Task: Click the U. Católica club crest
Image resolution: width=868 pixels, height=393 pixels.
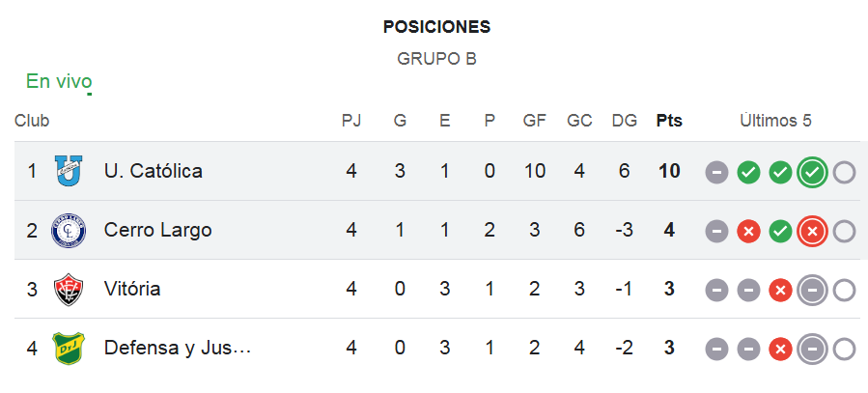Action: [69, 171]
